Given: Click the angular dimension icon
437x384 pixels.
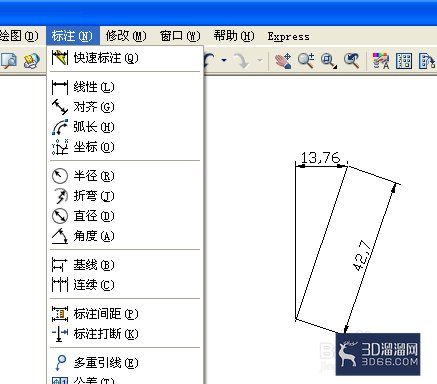Looking at the screenshot, I should (60, 236).
